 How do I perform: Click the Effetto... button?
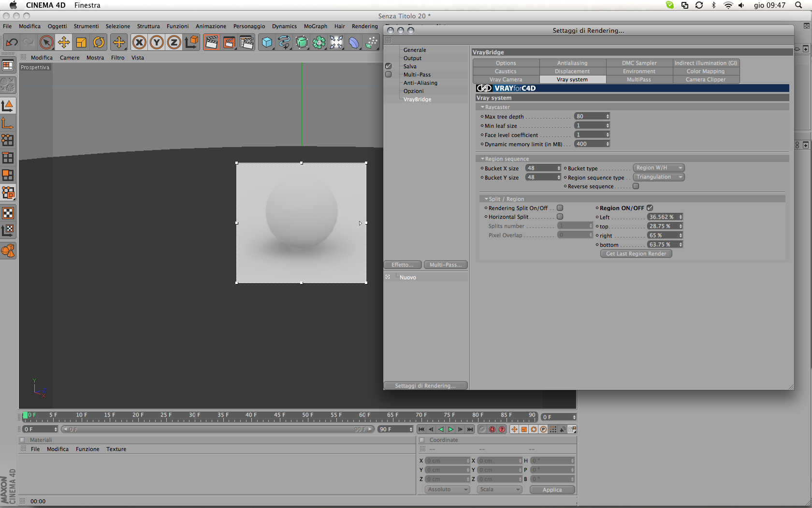pos(403,265)
